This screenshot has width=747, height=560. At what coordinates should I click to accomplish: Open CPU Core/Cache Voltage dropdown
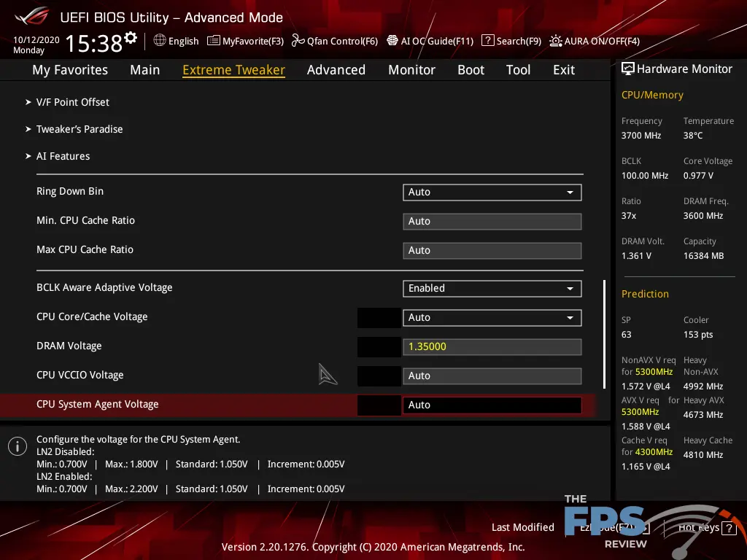point(492,318)
